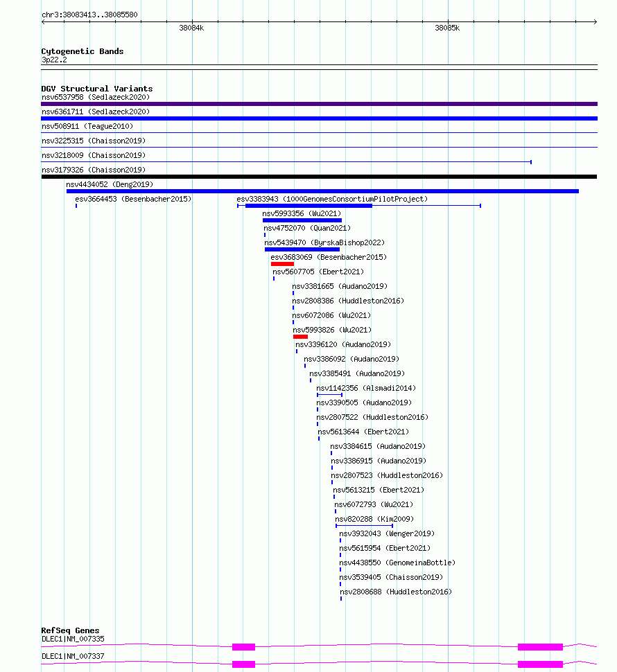Click the ruler's right arrow end
617x672 pixels.
(x=595, y=22)
